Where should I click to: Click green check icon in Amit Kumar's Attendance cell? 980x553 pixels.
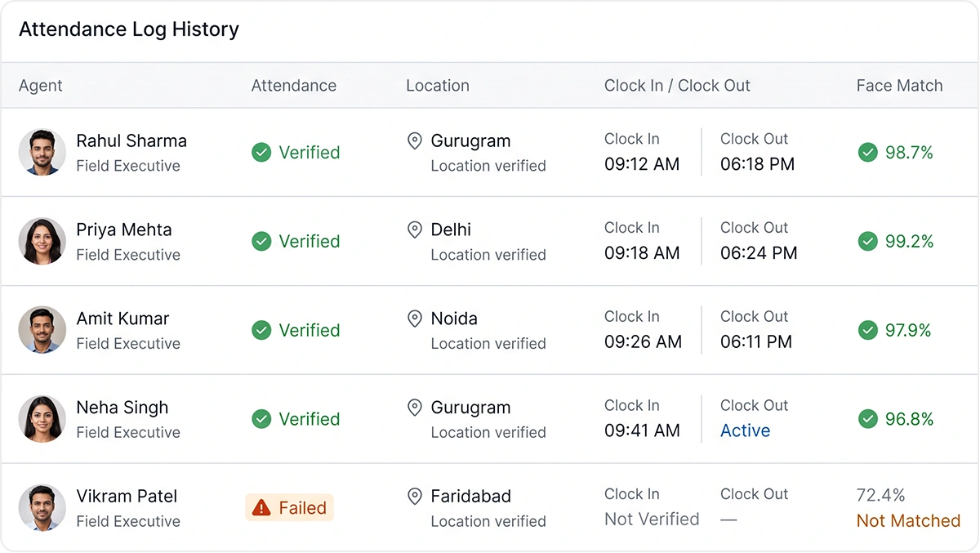pyautogui.click(x=261, y=330)
